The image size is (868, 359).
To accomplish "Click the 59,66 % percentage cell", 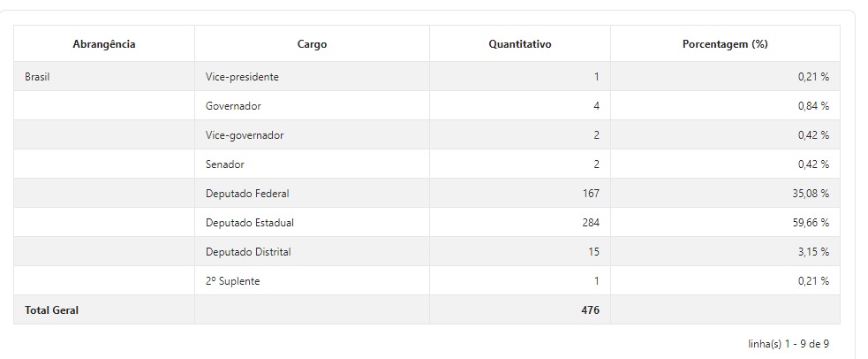I will coord(811,223).
